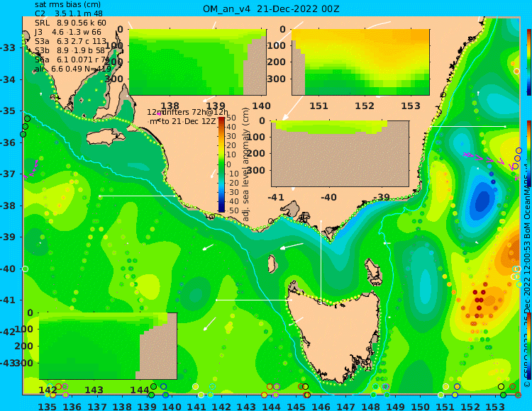Click the C2 satellite statistics row
Screen dimensions: 532x411
(69, 14)
